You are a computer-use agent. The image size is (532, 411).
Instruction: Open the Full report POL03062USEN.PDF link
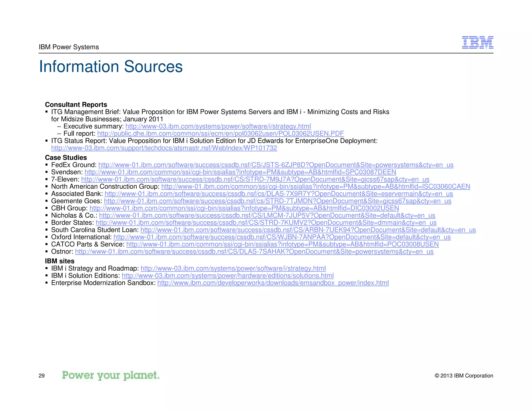[221, 134]
